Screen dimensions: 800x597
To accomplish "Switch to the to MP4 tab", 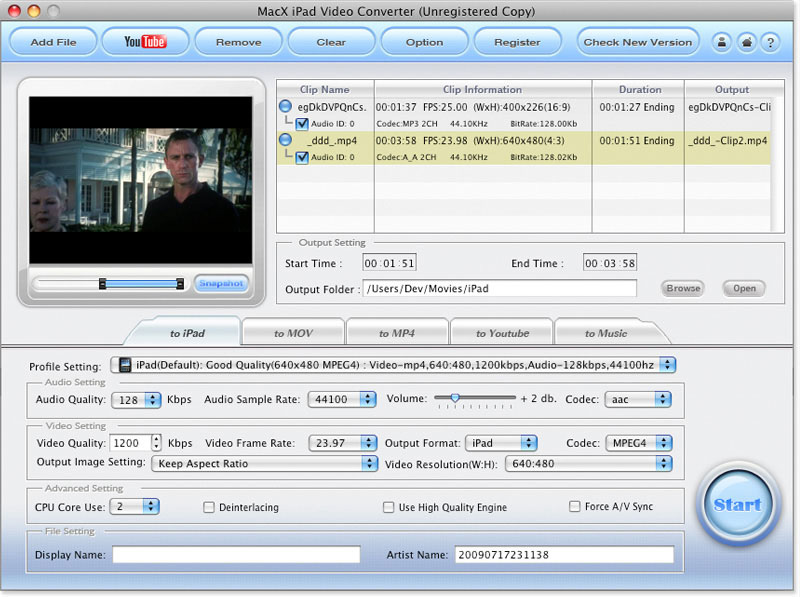I will (397, 333).
